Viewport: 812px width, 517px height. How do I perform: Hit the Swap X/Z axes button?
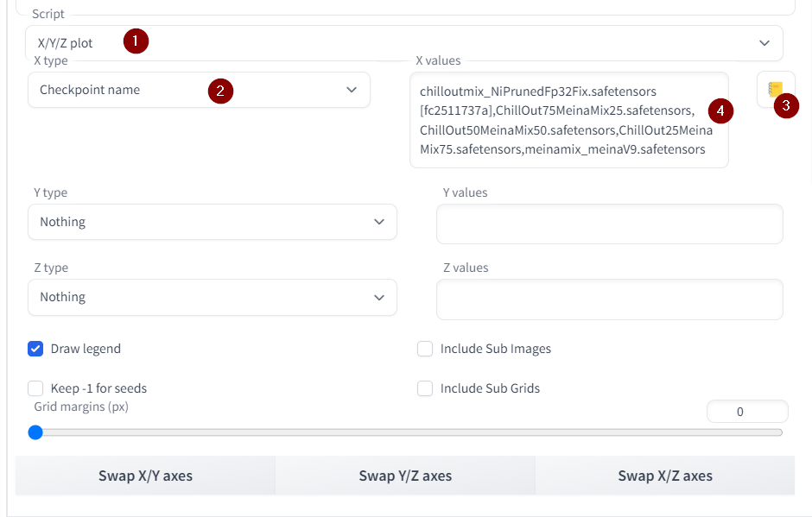664,476
